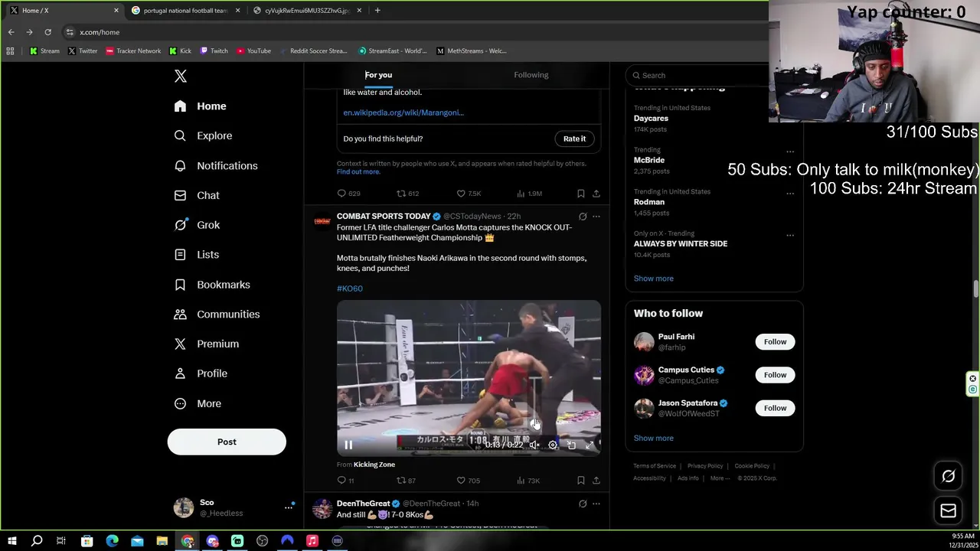Viewport: 980px width, 551px height.
Task: Open the floating messages button
Action: point(948,510)
